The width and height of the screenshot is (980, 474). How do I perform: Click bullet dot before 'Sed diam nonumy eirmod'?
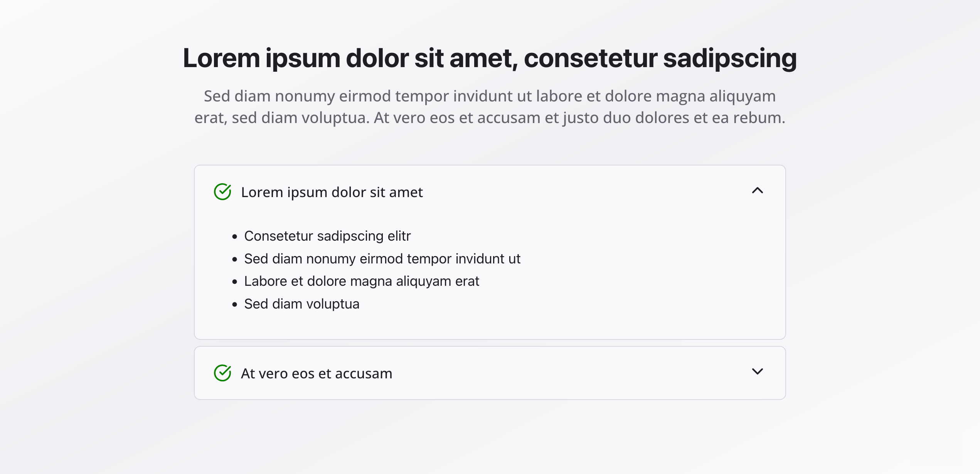coord(234,260)
